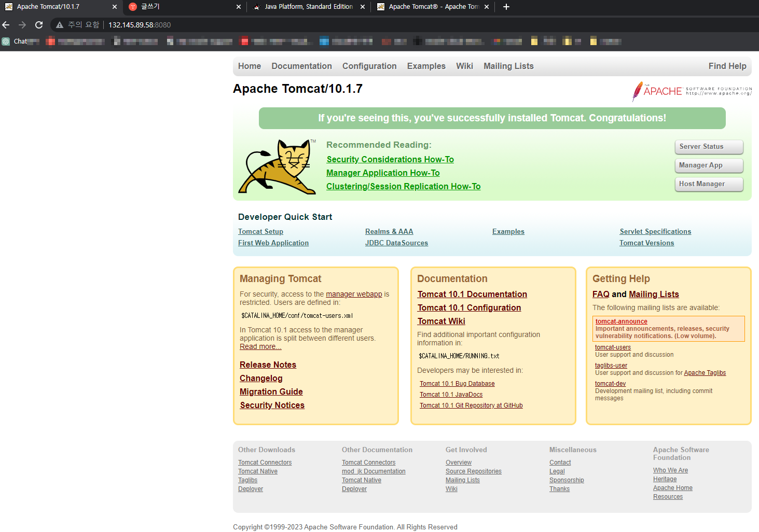Open the Tomcat Wiki link
759x532 pixels.
[441, 321]
